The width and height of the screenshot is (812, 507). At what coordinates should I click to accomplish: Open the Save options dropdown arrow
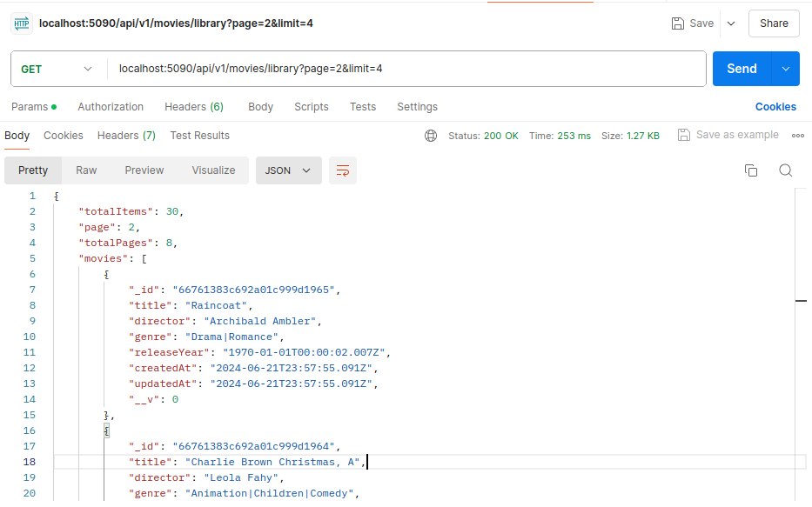(x=731, y=23)
